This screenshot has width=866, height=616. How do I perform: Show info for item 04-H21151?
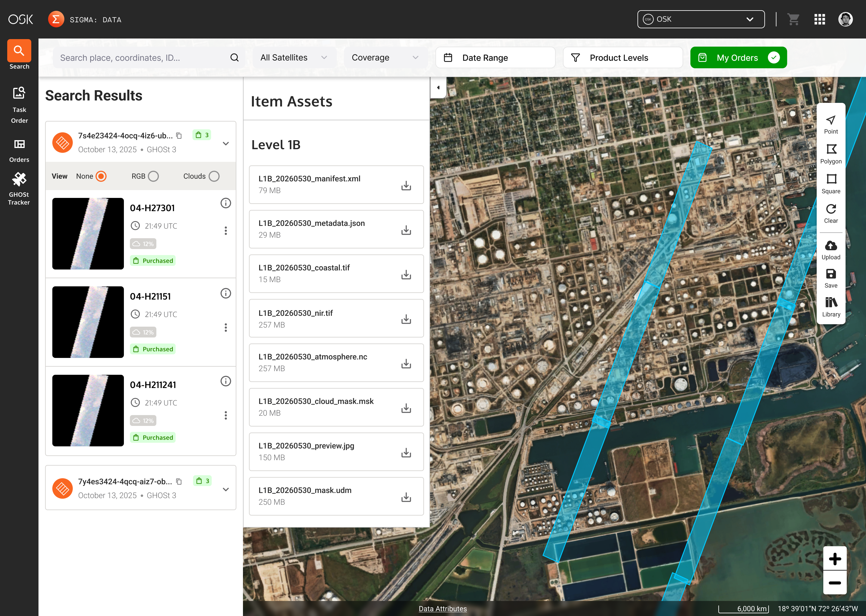226,293
